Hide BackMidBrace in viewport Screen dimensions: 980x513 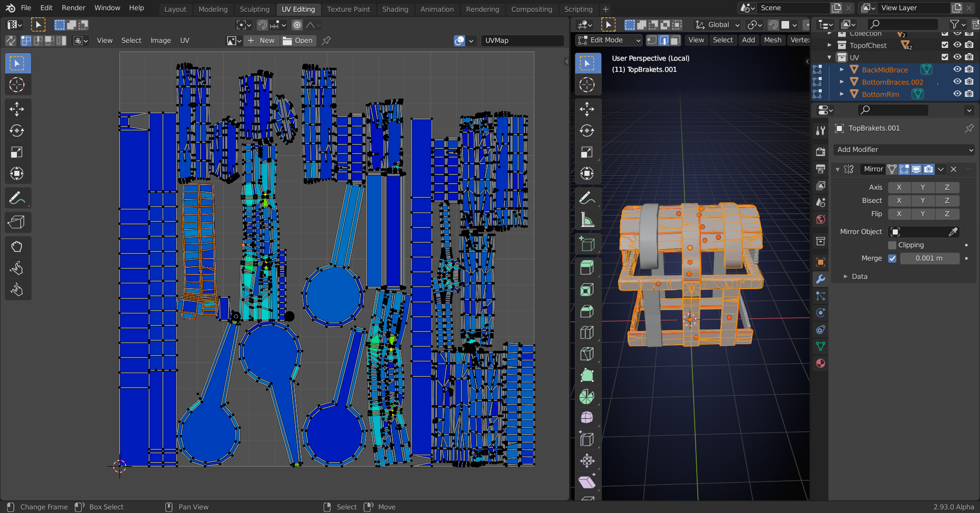click(957, 69)
